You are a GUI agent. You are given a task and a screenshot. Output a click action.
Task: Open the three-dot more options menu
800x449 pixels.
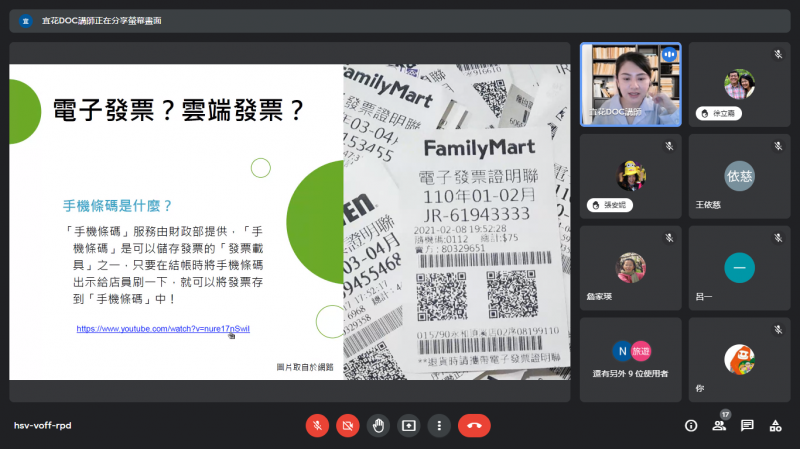(x=439, y=426)
